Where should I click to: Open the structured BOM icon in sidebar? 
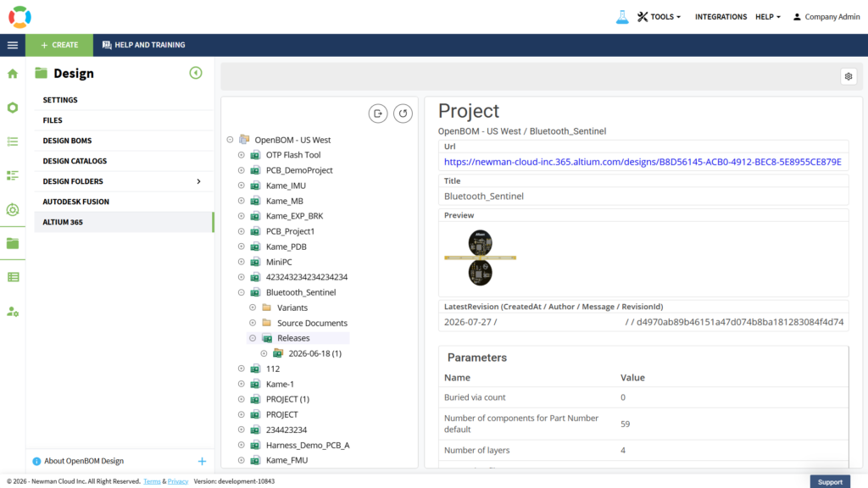pyautogui.click(x=13, y=175)
